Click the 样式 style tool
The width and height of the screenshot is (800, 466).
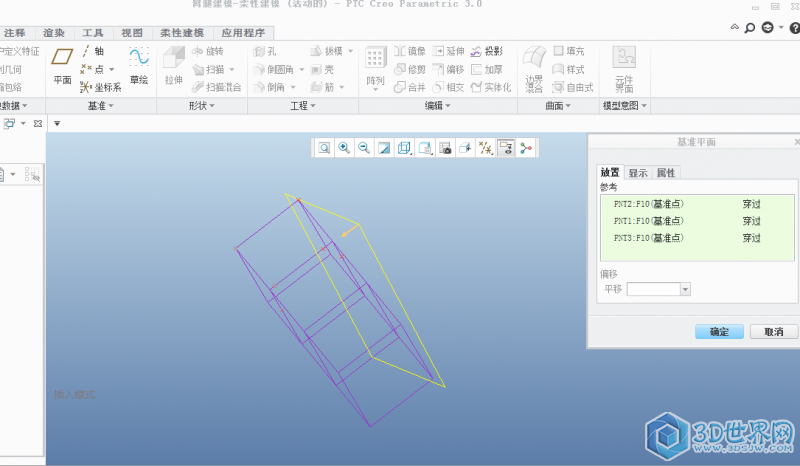[569, 69]
